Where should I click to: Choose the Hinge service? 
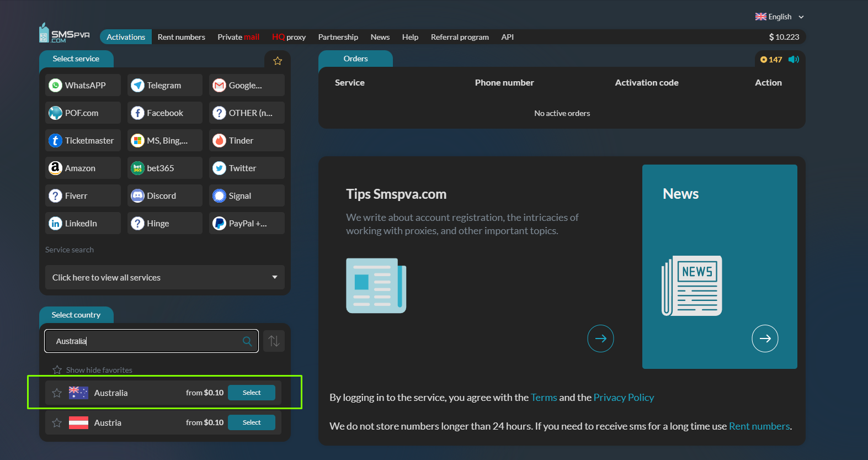[x=165, y=223]
